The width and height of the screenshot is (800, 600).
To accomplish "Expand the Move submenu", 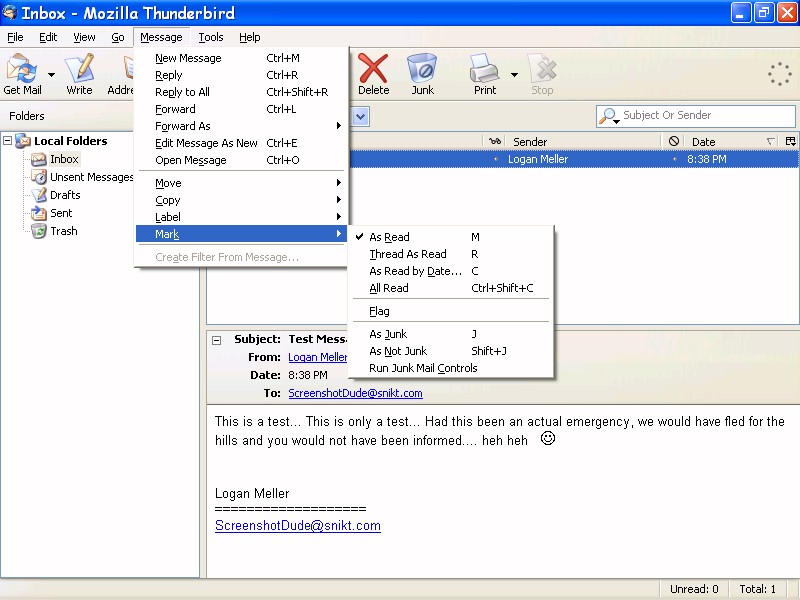I will point(242,183).
